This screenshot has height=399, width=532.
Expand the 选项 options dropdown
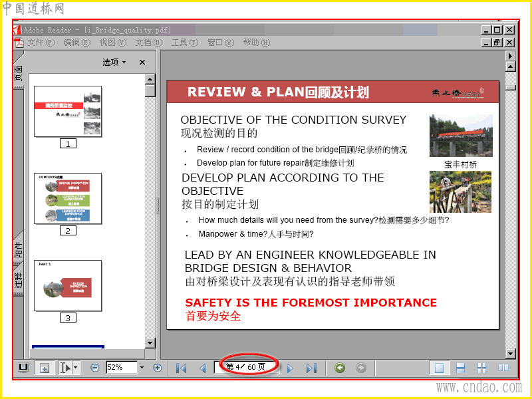point(114,62)
